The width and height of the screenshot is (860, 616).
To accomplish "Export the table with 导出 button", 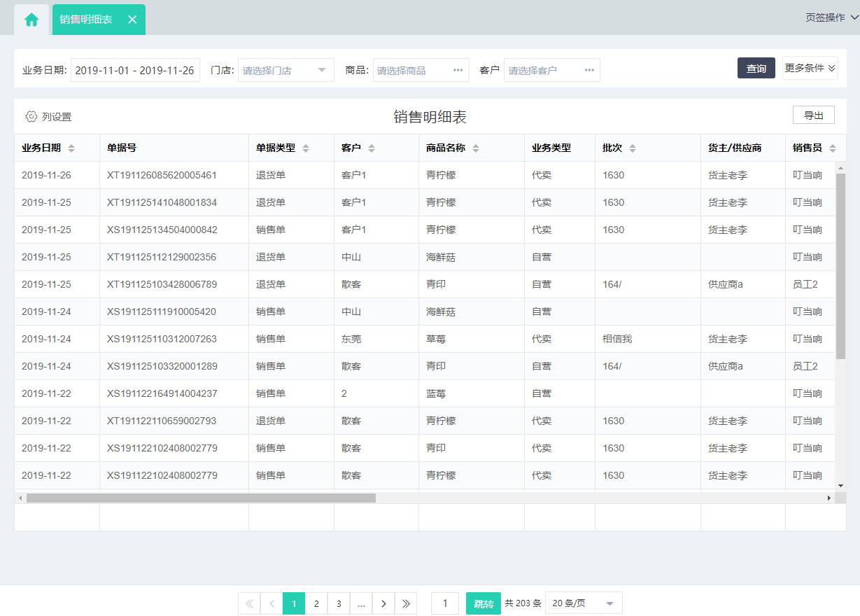I will click(x=814, y=115).
